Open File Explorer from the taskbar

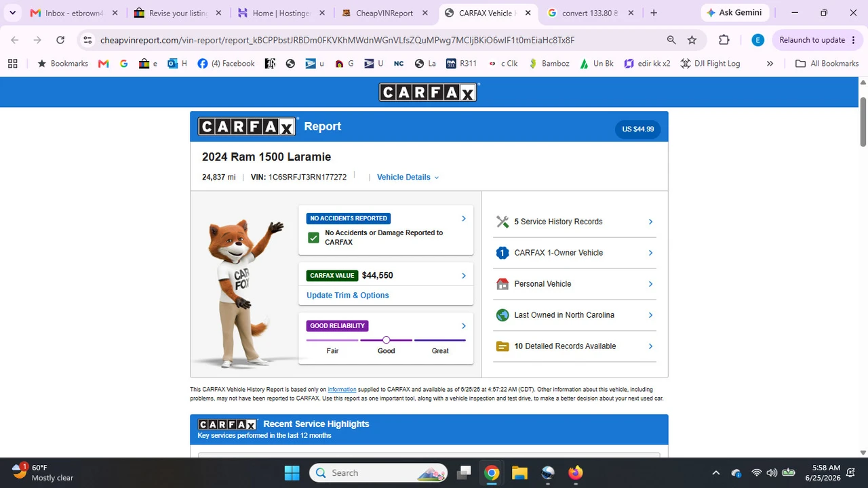point(519,472)
